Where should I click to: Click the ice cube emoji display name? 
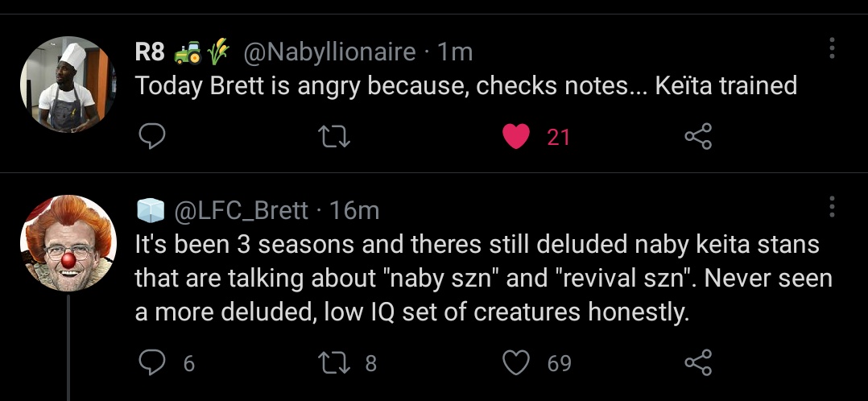point(150,210)
